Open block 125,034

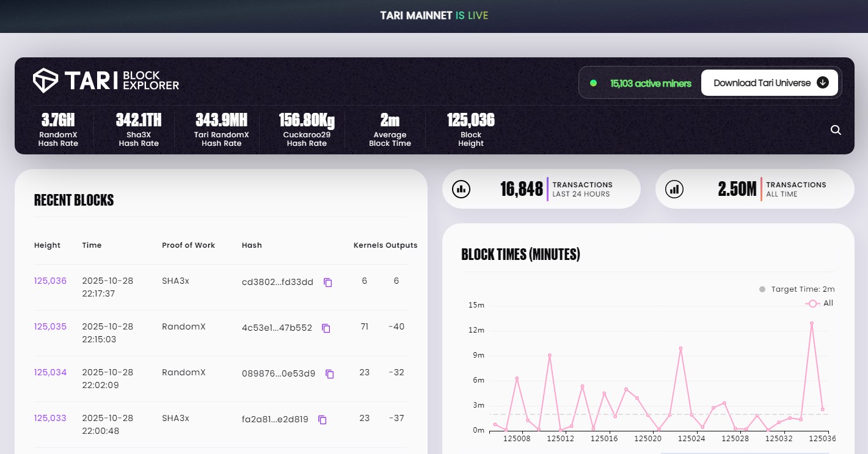pos(50,372)
